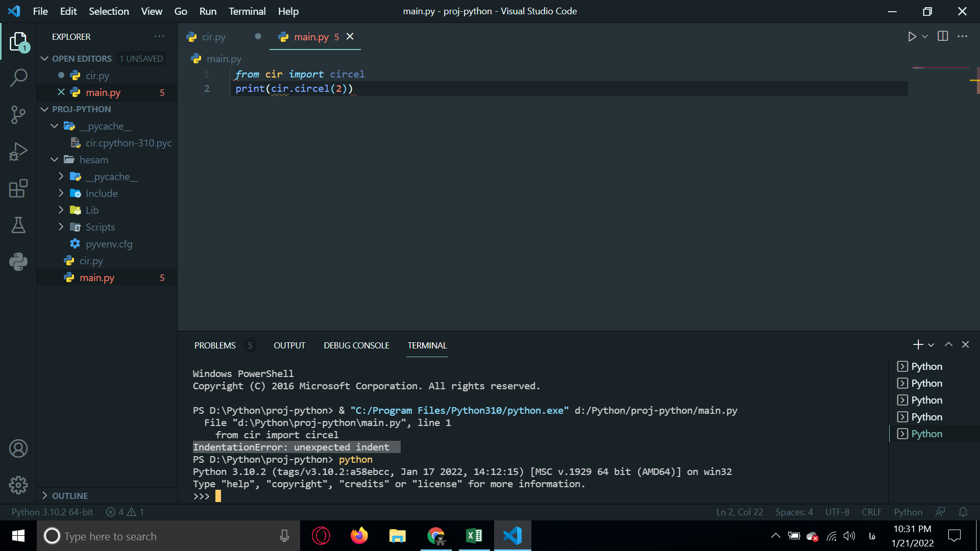The height and width of the screenshot is (551, 980).
Task: Split the editor to the right
Action: point(943,37)
